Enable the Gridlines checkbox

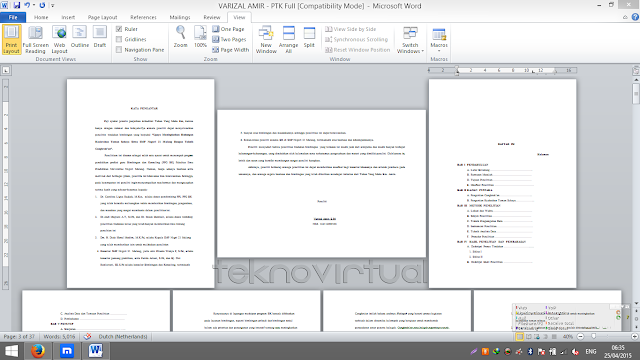119,39
